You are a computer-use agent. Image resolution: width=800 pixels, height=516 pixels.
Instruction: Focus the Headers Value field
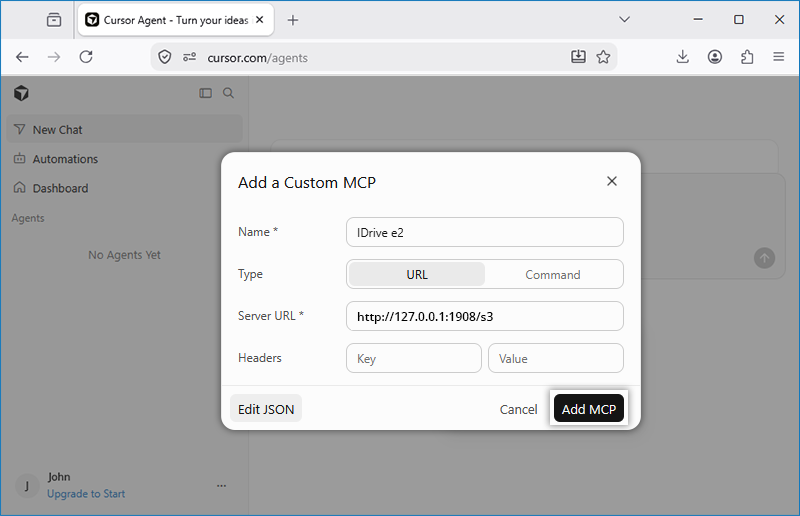(556, 358)
